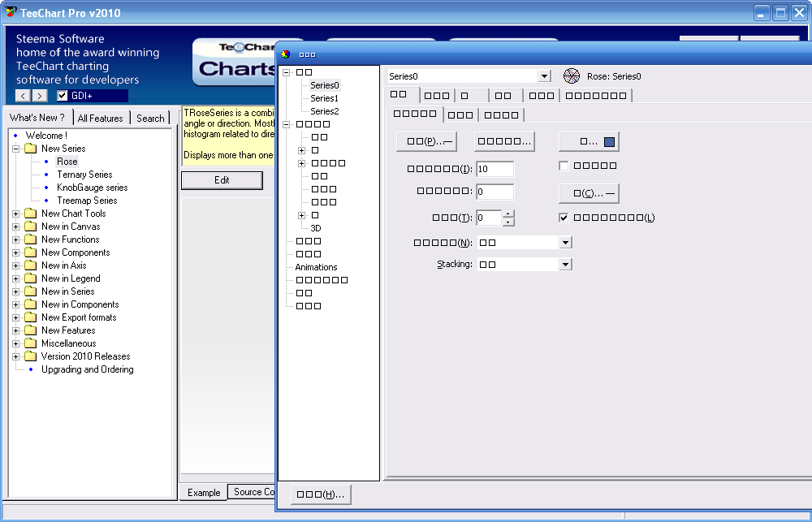Expand the New Functions node
This screenshot has width=812, height=522.
(x=16, y=239)
